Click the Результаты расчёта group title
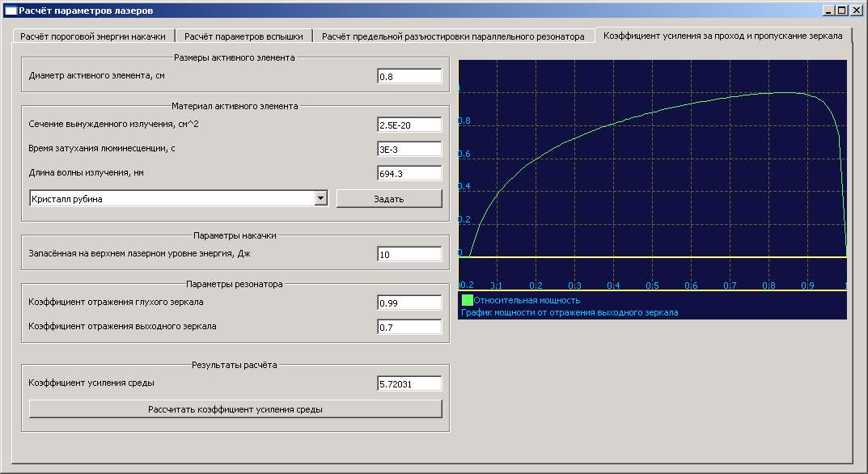 click(234, 365)
